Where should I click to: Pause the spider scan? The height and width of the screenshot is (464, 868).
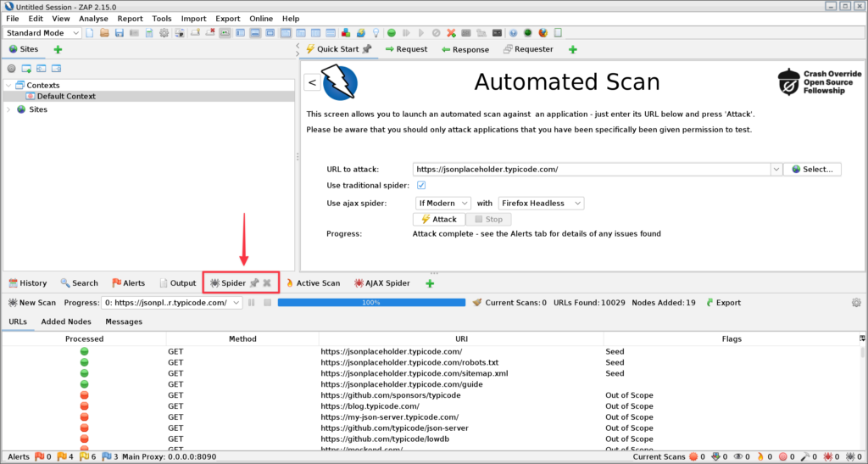[251, 302]
